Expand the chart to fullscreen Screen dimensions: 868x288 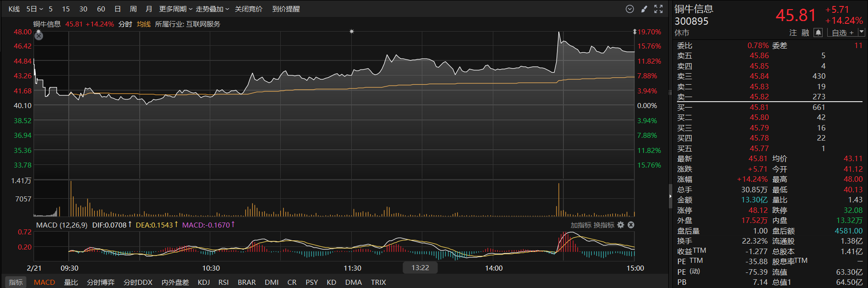(x=659, y=9)
